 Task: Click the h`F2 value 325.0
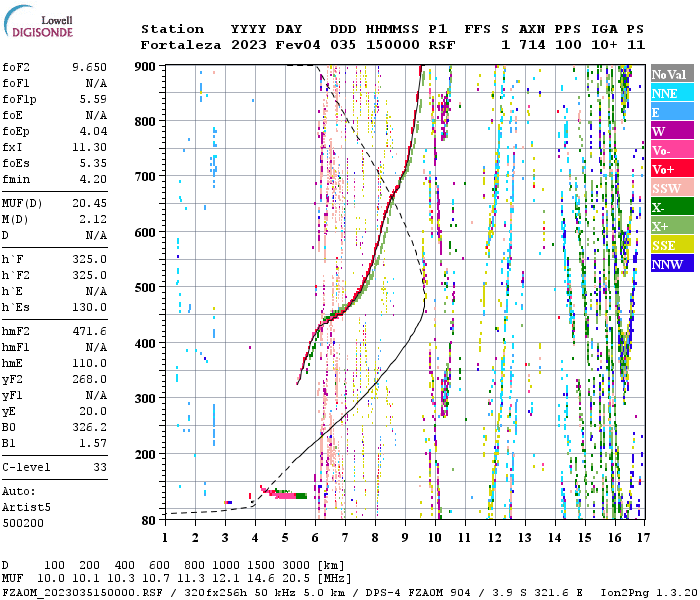point(89,275)
